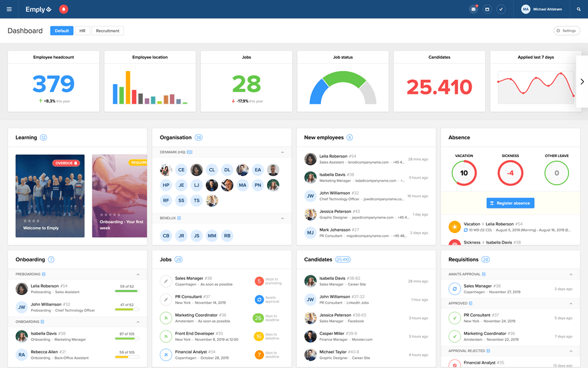Image resolution: width=588 pixels, height=368 pixels.
Task: Click the Financial Analyst rejected icon
Action: coord(454,365)
